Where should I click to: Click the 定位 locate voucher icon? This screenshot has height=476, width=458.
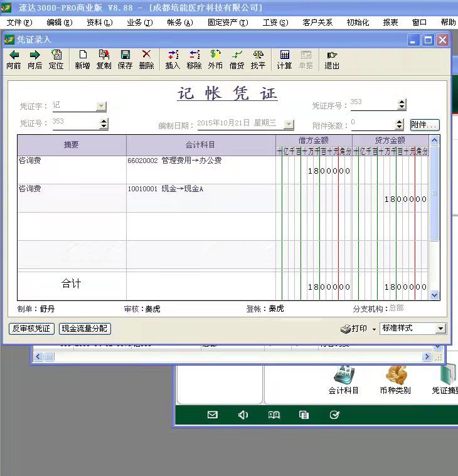tap(56, 60)
